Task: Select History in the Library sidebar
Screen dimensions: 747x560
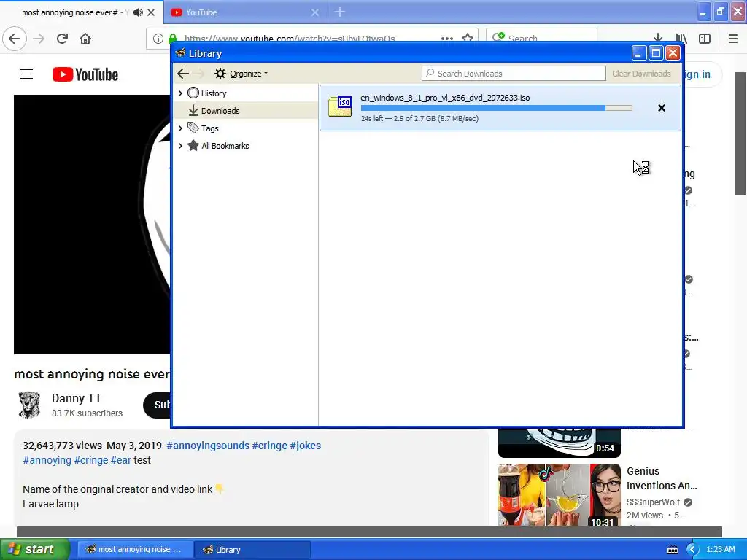Action: 214,93
